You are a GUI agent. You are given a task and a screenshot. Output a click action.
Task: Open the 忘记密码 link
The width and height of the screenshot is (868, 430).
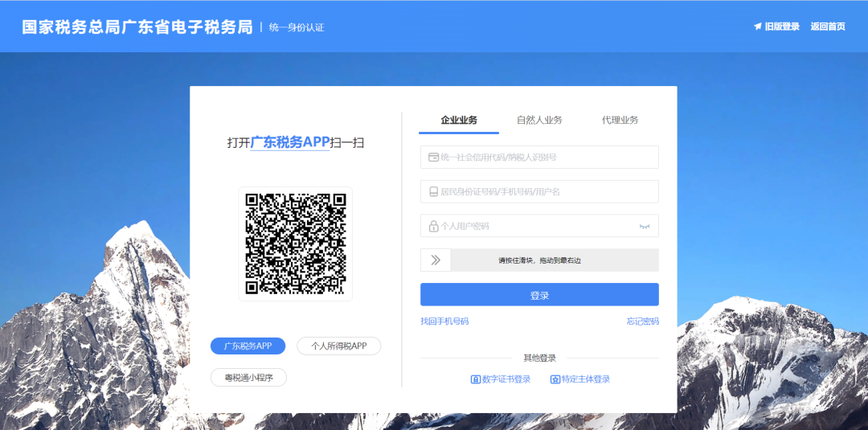(x=643, y=321)
